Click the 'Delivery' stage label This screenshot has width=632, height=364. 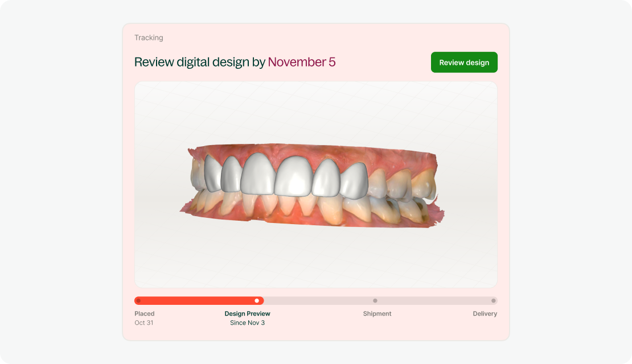pos(485,314)
